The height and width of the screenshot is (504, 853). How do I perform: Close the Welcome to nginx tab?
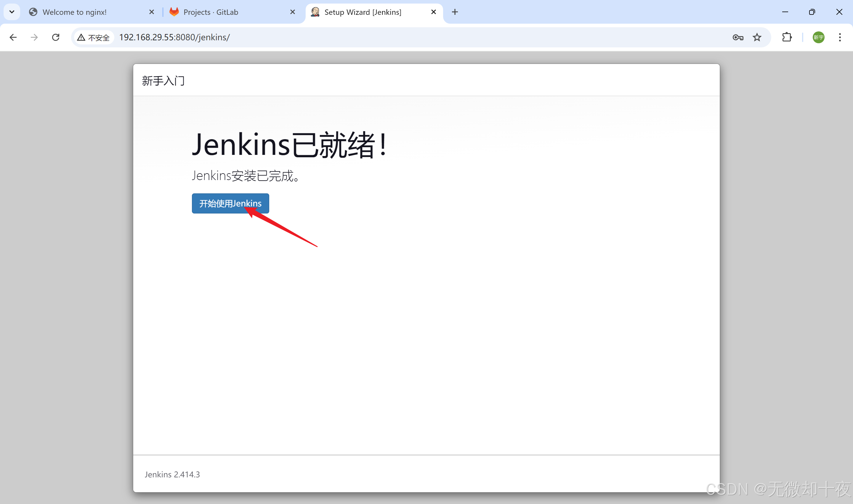pyautogui.click(x=152, y=12)
